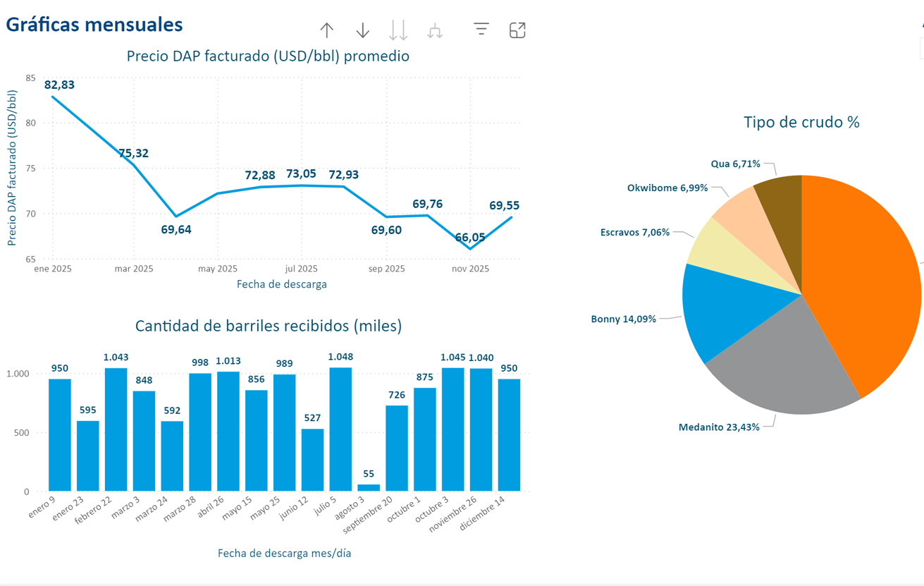Go to next hierarchy level via the double-arrow icon
Viewport: 924px width, 586px height.
pos(398,30)
